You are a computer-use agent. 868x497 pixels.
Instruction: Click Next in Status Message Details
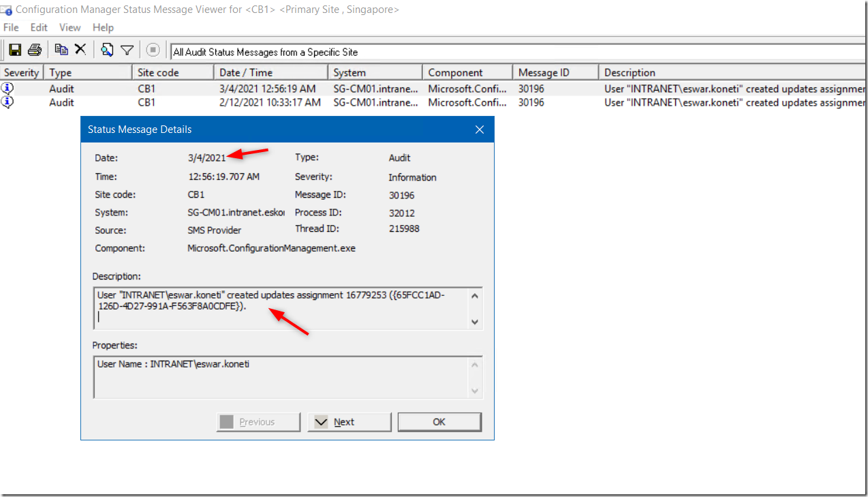pyautogui.click(x=349, y=421)
